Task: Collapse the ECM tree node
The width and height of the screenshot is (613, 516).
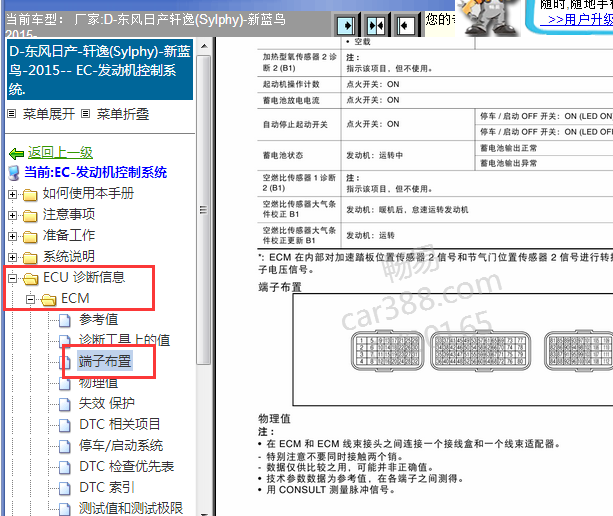Action: [x=30, y=299]
